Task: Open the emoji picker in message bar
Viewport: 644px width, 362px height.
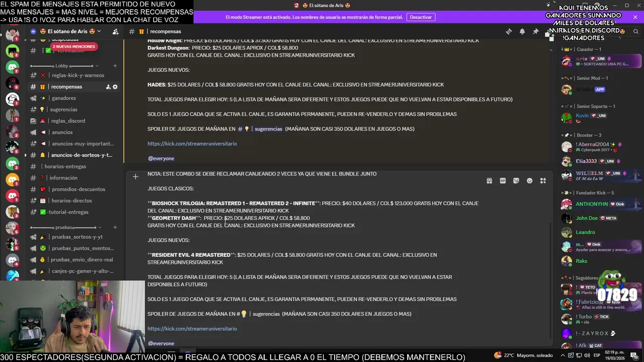Action: (529, 181)
